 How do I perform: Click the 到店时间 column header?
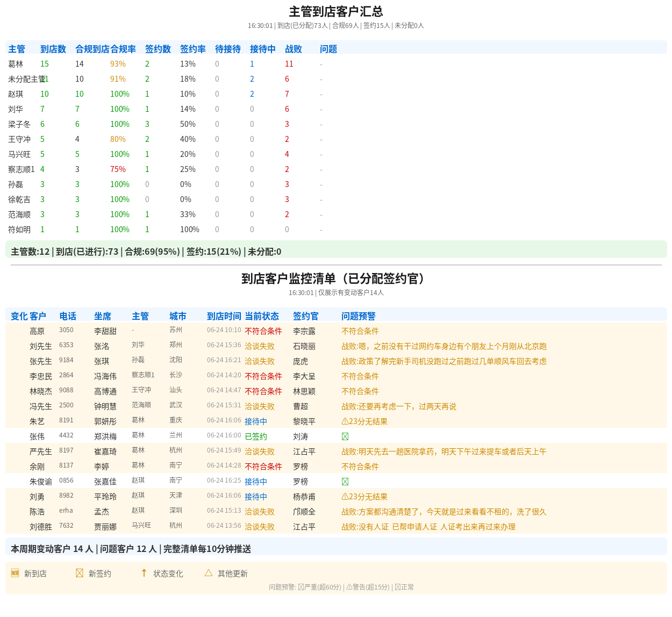224,316
